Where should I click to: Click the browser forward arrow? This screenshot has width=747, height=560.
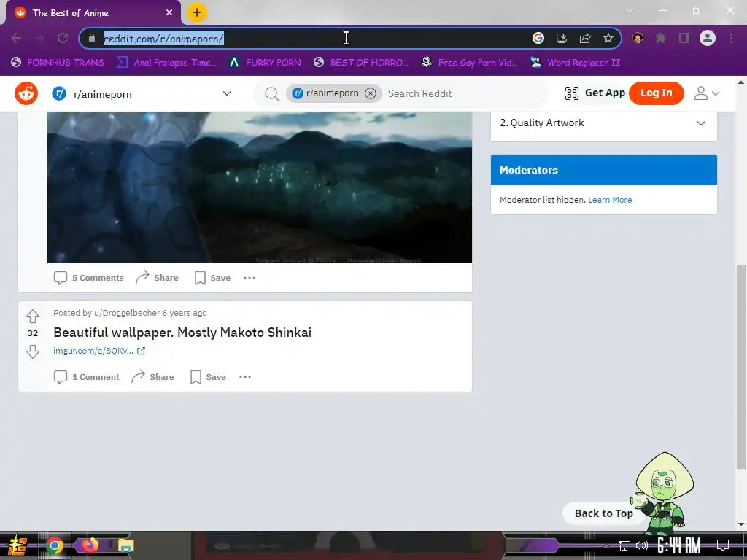(39, 38)
